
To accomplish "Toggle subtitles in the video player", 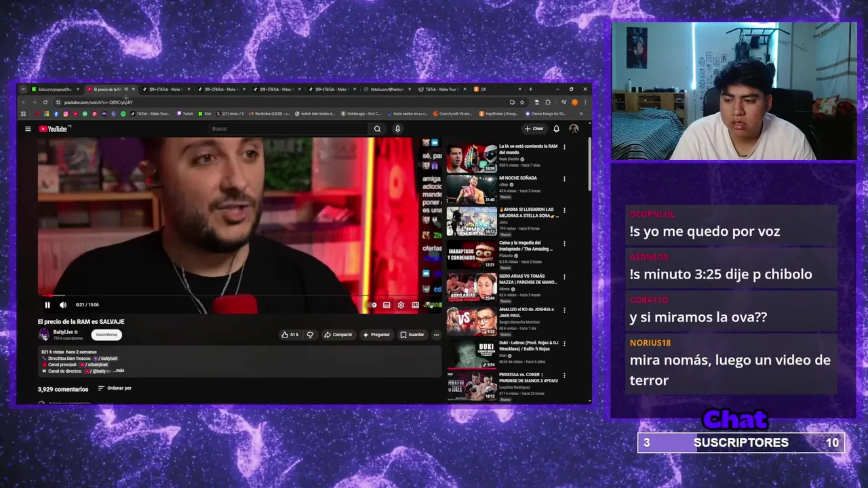I will coord(387,305).
